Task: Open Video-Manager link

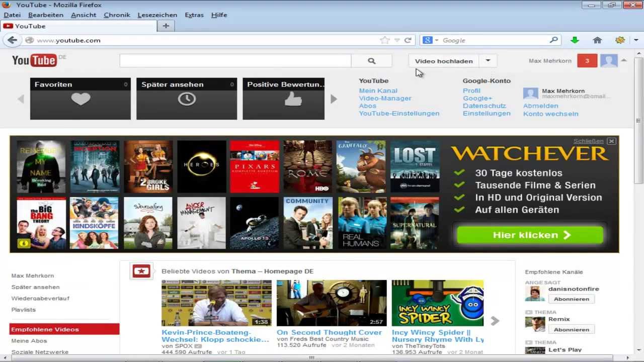Action: point(385,99)
